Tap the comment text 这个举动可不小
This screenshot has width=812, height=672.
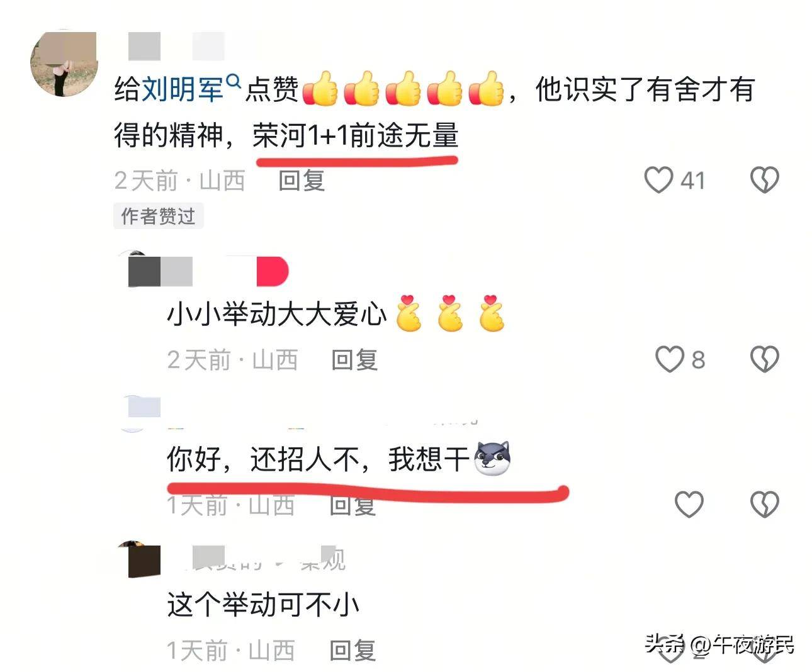[262, 605]
